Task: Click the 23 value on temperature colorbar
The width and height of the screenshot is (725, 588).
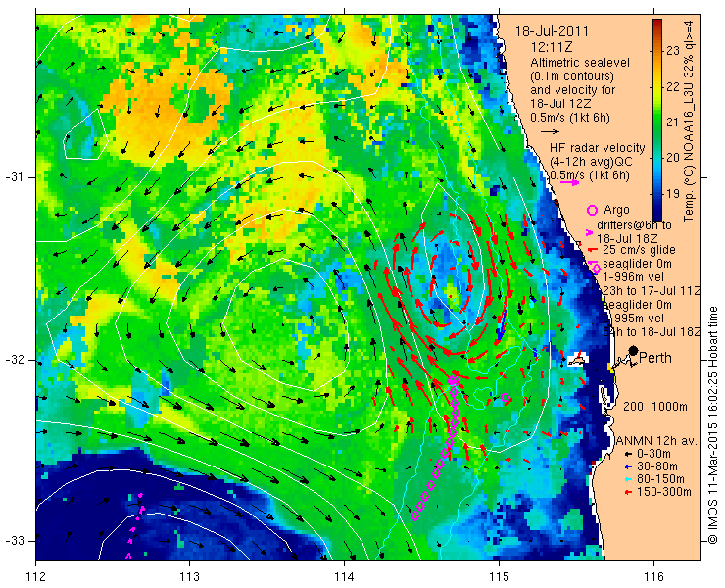Action: [673, 50]
